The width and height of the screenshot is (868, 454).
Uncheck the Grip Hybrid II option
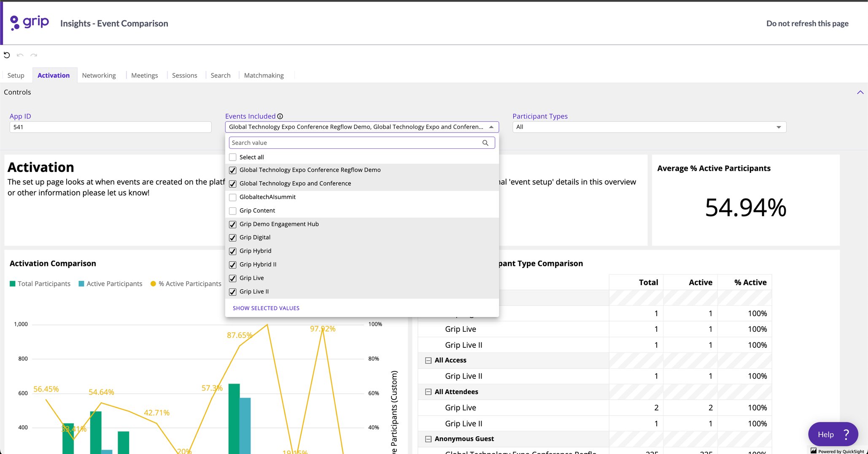[233, 265]
